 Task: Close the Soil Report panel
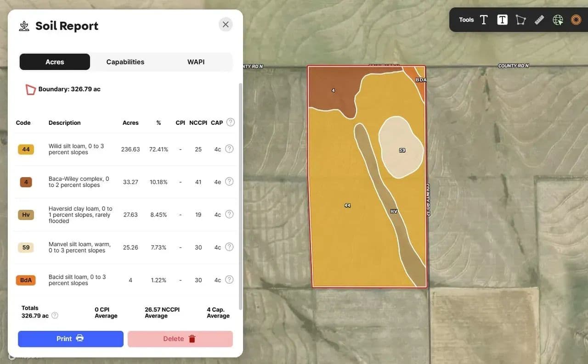(x=226, y=24)
